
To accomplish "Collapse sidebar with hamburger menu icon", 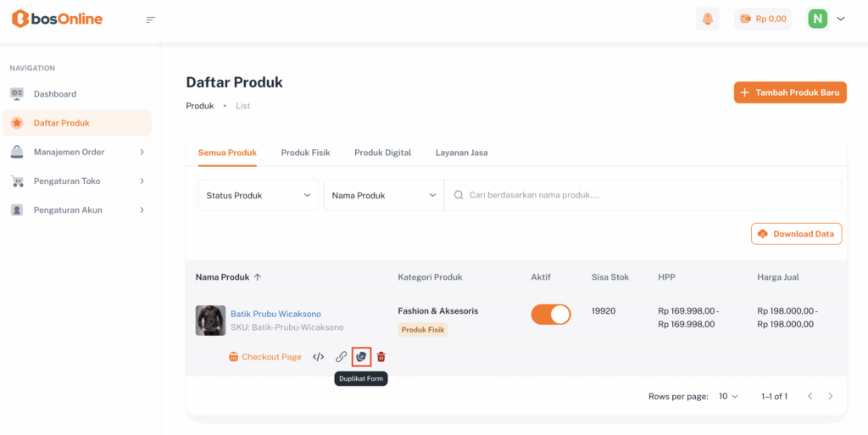I will [151, 20].
